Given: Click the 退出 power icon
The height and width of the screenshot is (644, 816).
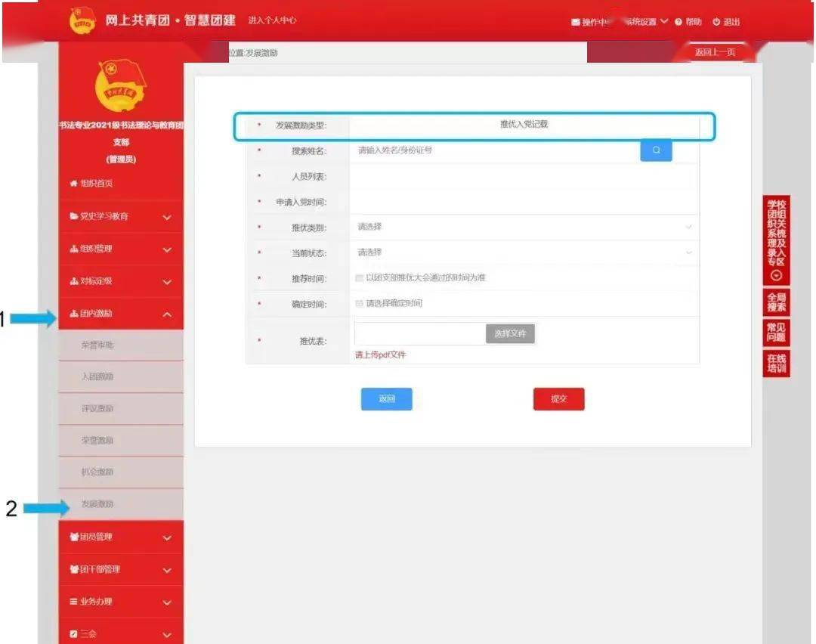Looking at the screenshot, I should pyautogui.click(x=718, y=22).
